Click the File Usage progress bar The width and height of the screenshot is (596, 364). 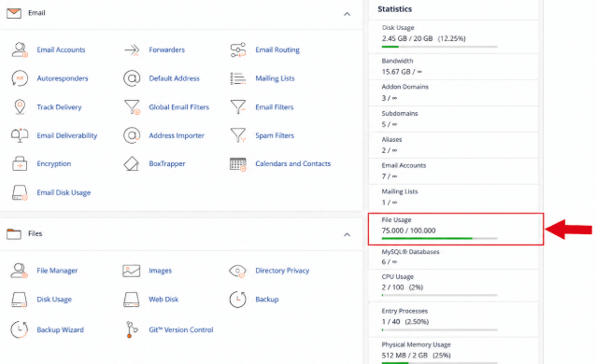point(439,239)
